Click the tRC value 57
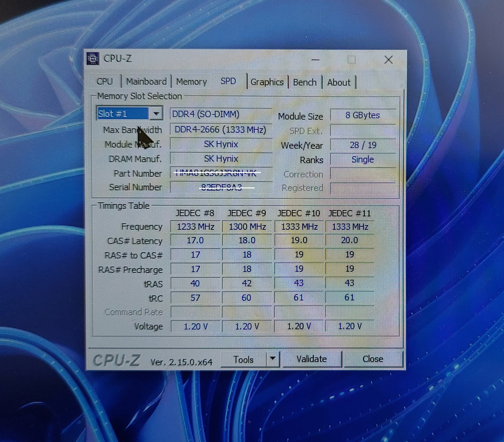This screenshot has height=442, width=504. 195,298
